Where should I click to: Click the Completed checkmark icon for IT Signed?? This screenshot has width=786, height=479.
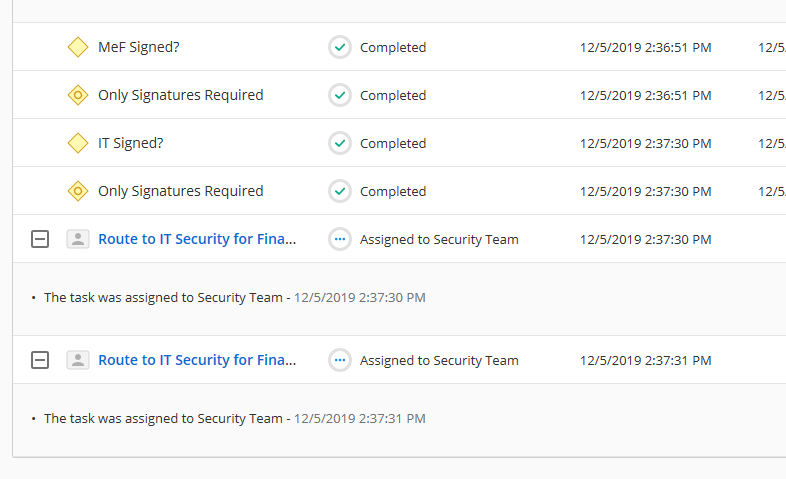(x=340, y=143)
